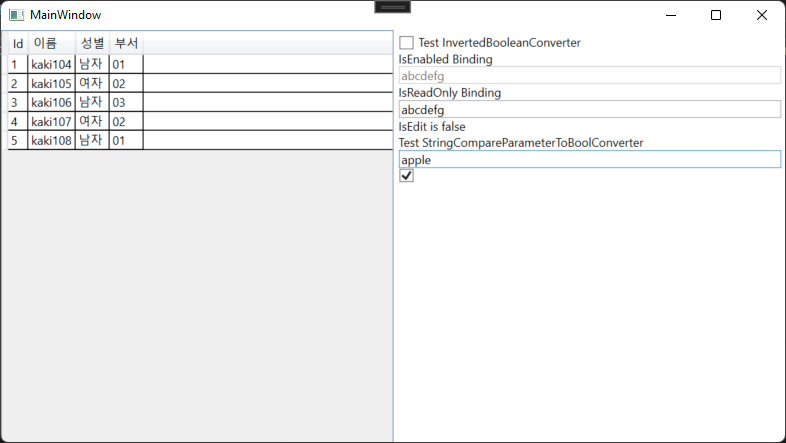Click Id cell 3 in third row

[18, 102]
